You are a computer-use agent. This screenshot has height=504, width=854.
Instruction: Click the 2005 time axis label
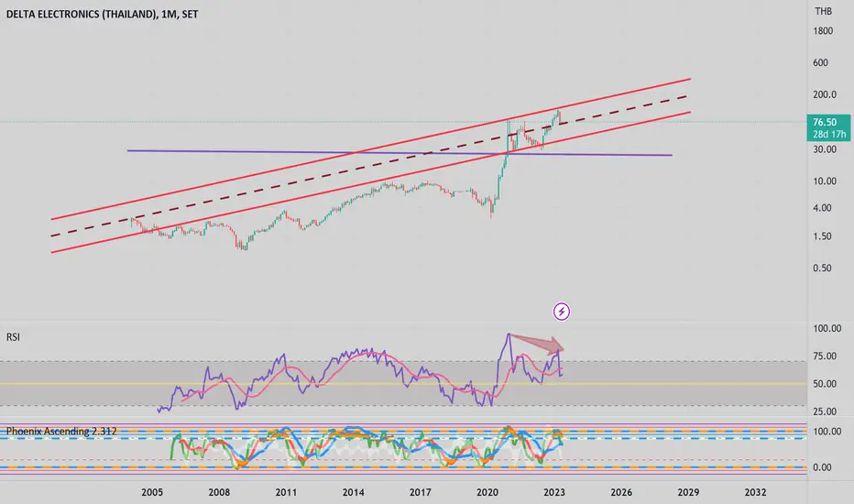point(152,493)
